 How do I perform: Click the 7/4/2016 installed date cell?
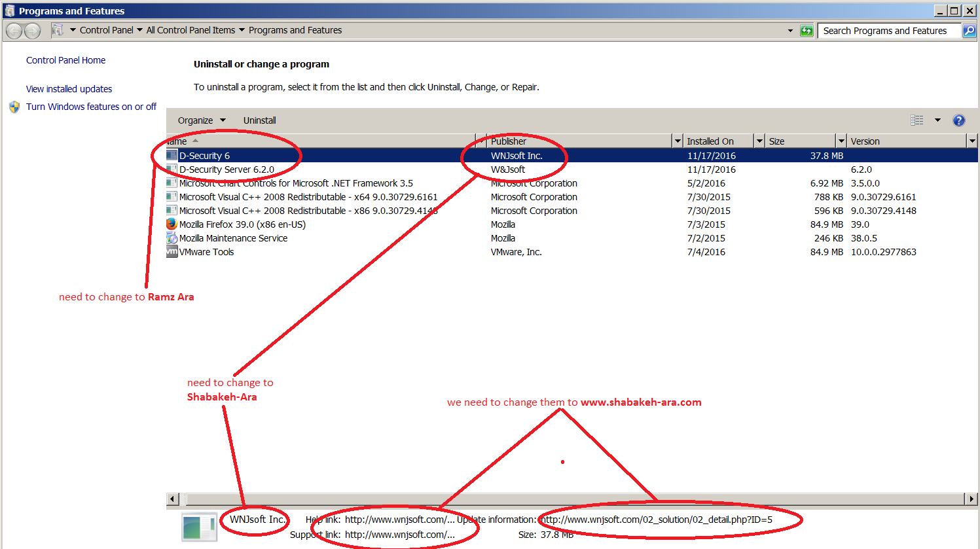tap(706, 252)
